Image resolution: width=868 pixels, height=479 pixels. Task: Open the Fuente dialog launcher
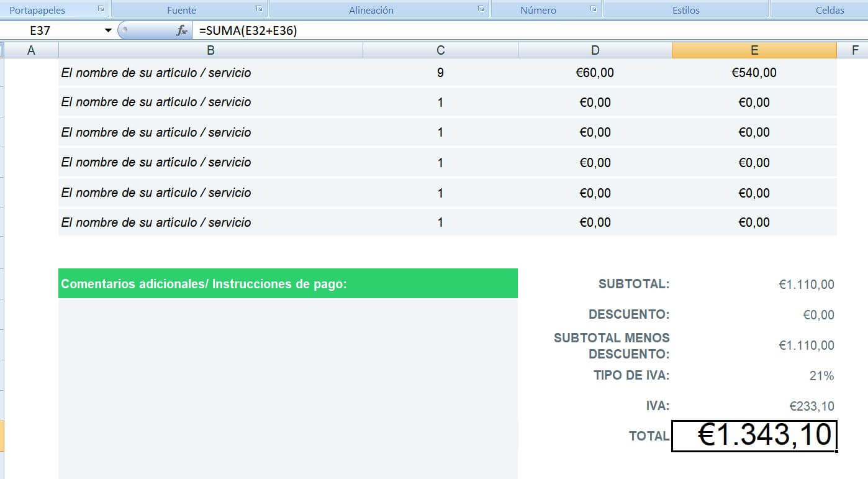(x=259, y=9)
